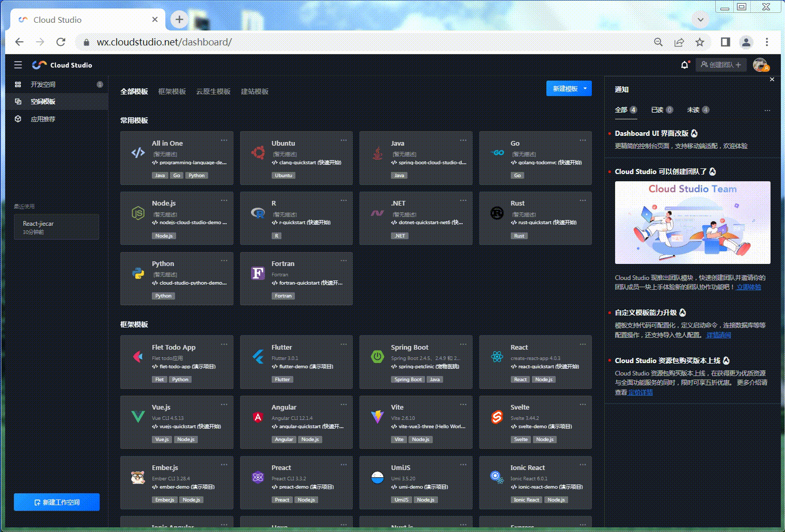785x532 pixels.
Task: Click the Go template icon
Action: [x=497, y=152]
